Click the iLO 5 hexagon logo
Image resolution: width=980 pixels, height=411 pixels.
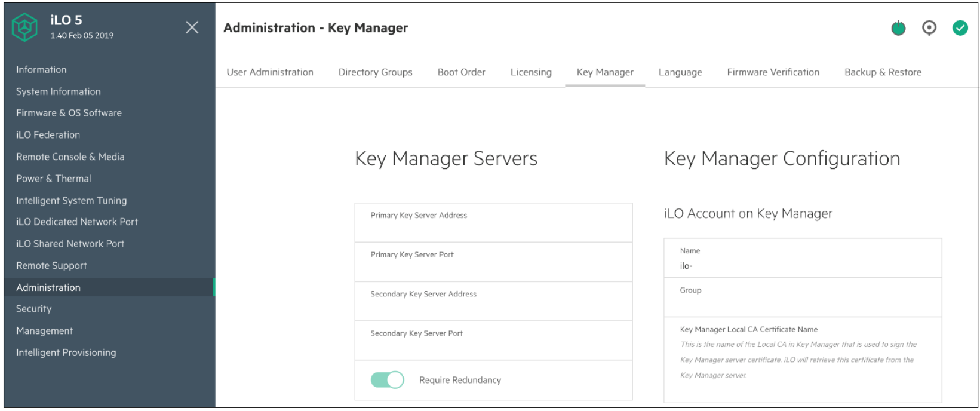(24, 27)
